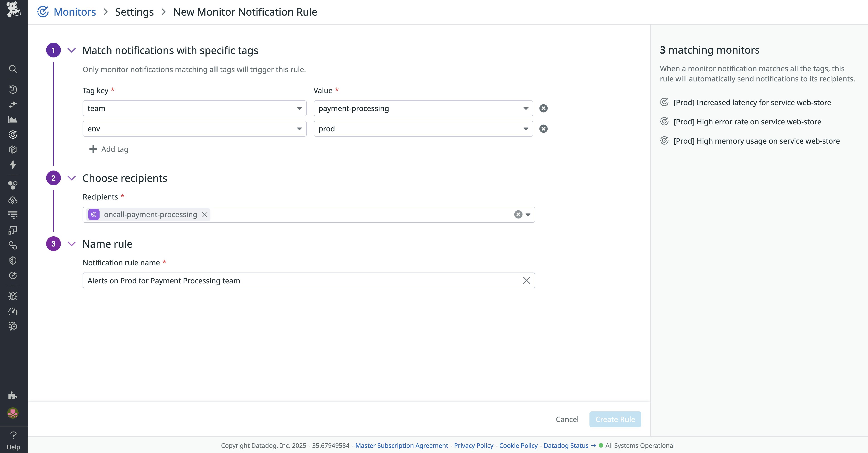Click the Notification rule name text field

pyautogui.click(x=302, y=281)
